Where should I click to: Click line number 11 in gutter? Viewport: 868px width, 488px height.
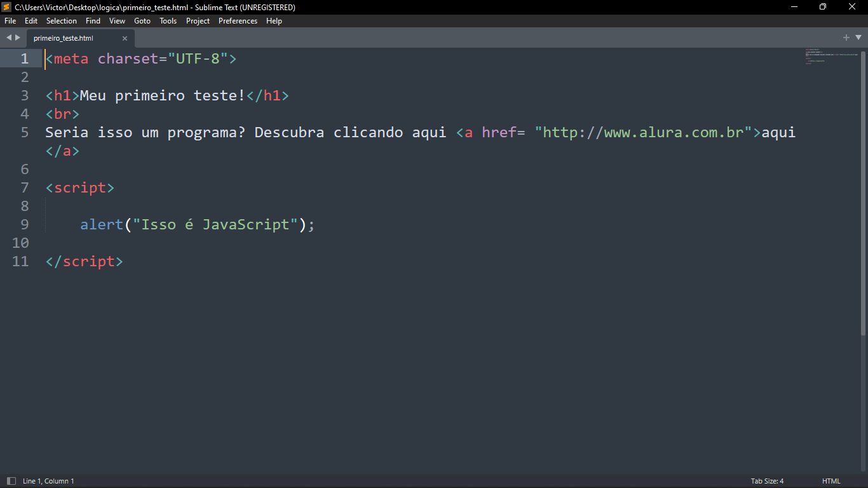(20, 261)
